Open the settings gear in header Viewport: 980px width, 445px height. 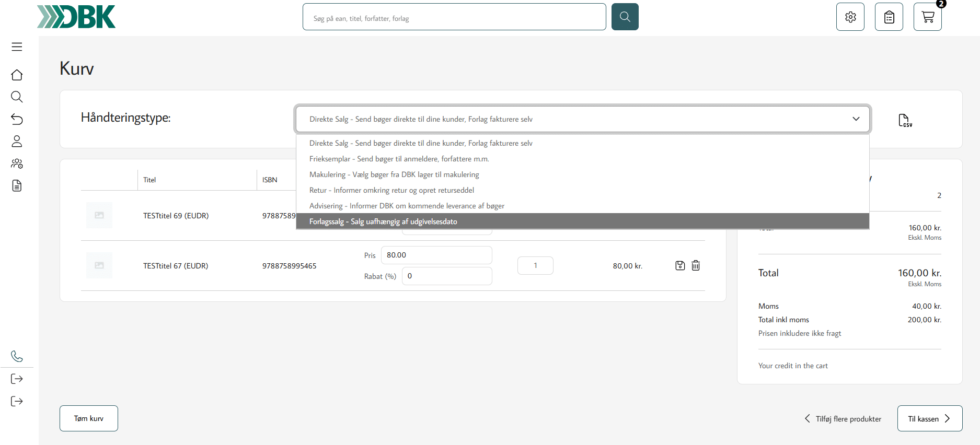850,17
